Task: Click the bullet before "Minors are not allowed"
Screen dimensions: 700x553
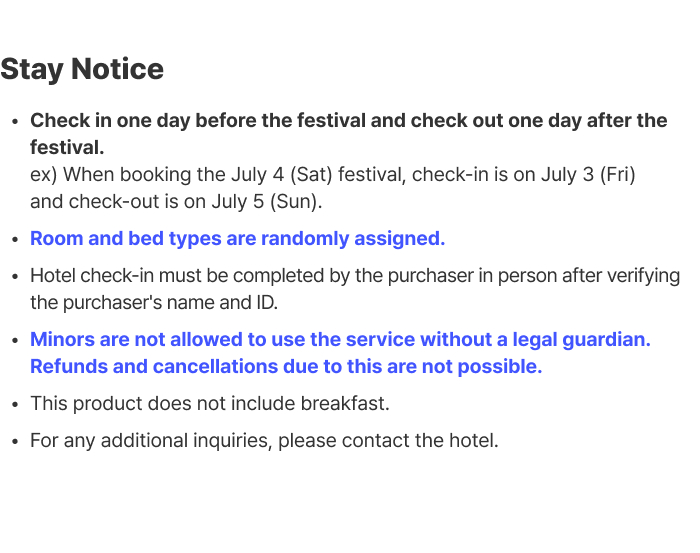Action: click(x=15, y=341)
